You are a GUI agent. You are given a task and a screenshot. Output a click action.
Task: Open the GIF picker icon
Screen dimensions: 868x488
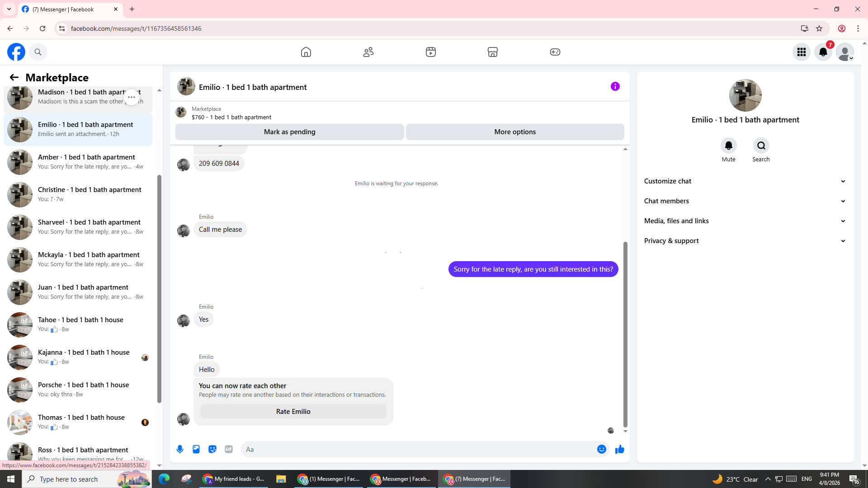[229, 449]
